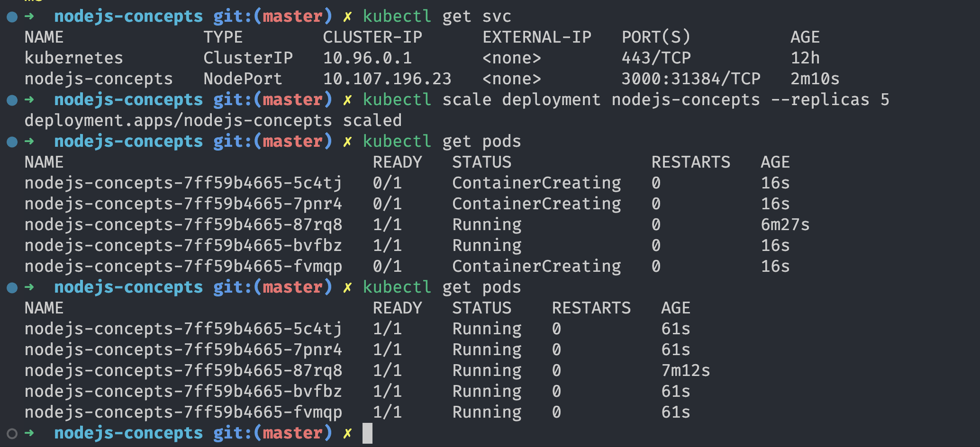Click the cluster IP 10.107.196.23

[x=388, y=79]
